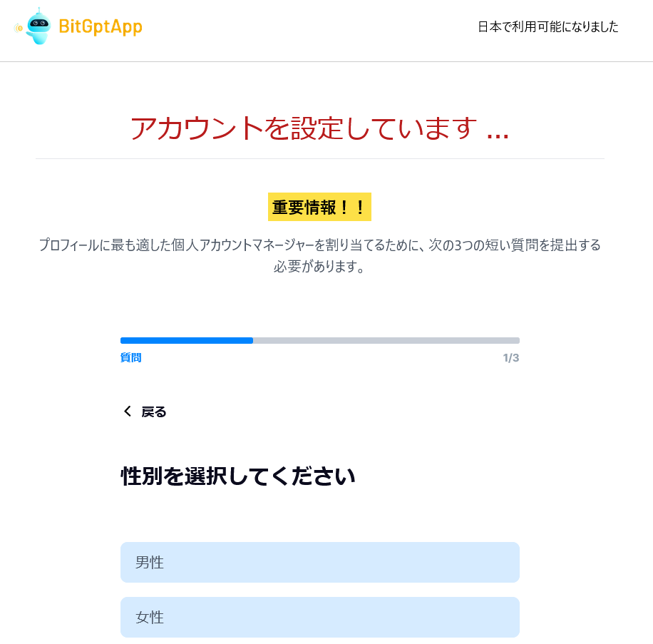The width and height of the screenshot is (653, 644).
Task: Click the gray unfilled part of the progress bar
Action: pos(386,340)
